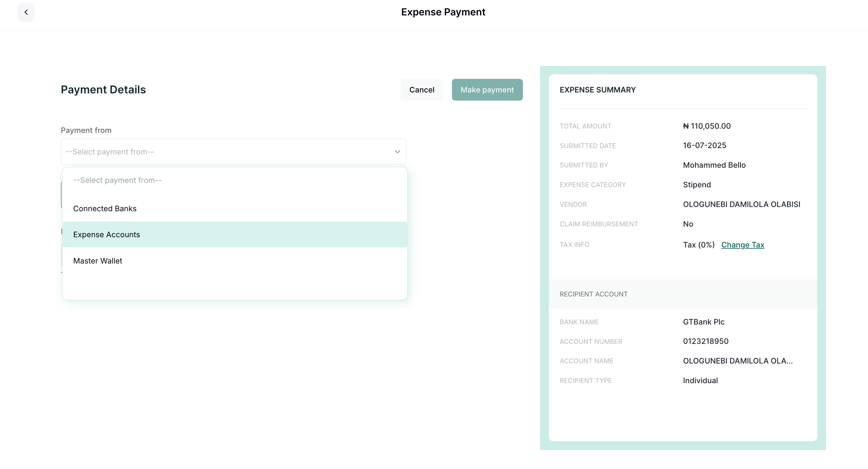Click the bank name GTBank Plc
This screenshot has width=868, height=469.
[x=703, y=322]
